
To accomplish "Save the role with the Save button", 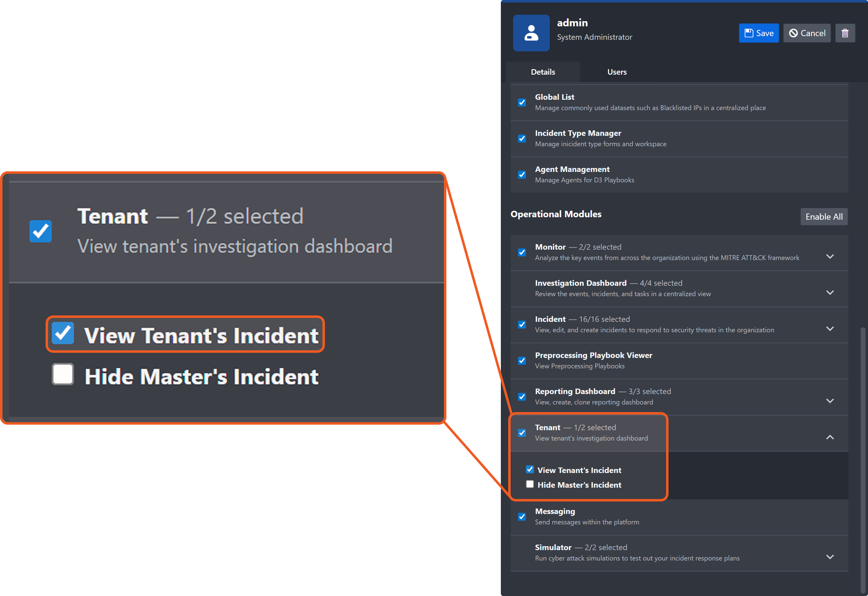I will (758, 33).
